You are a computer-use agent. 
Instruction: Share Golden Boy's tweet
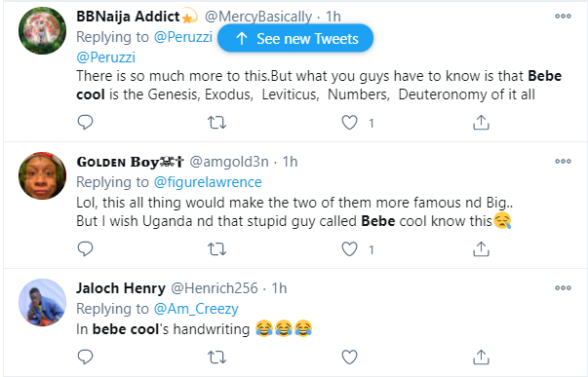(481, 248)
